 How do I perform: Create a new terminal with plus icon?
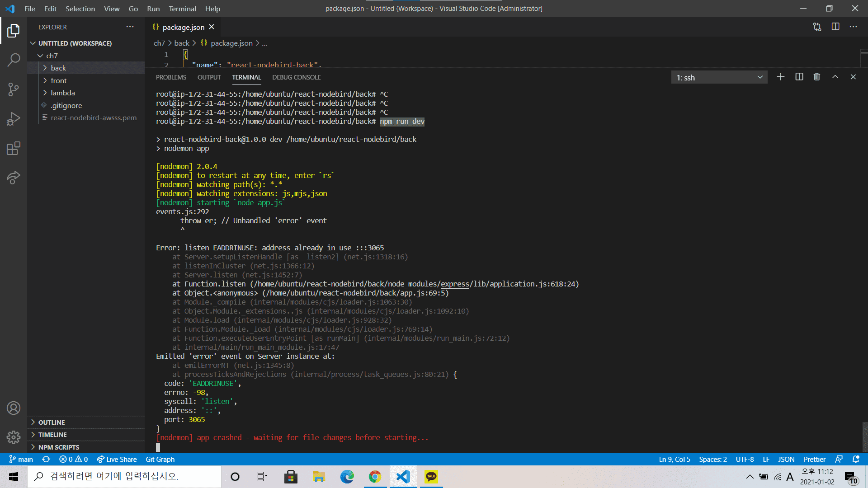(x=780, y=77)
